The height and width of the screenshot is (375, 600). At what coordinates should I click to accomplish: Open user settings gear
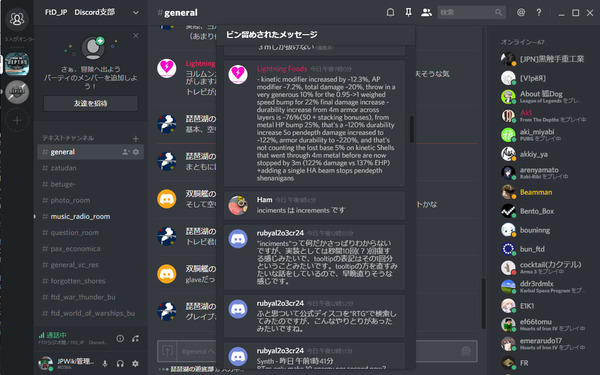pyautogui.click(x=135, y=364)
